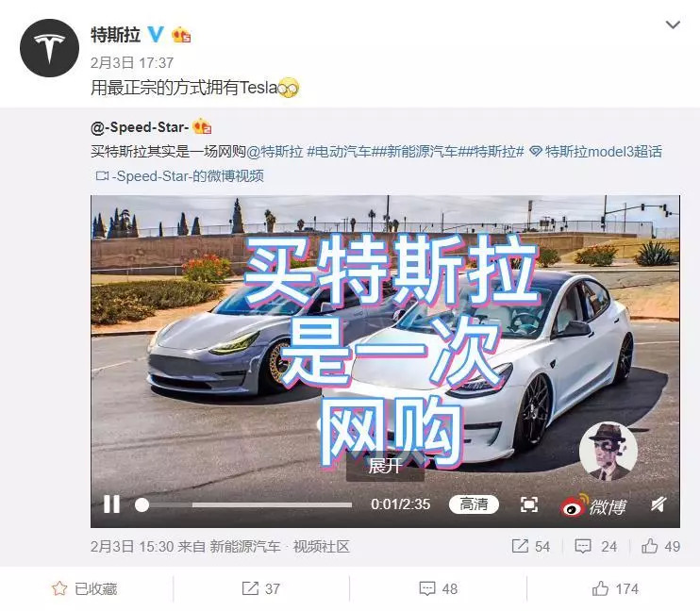This screenshot has width=700, height=611.
Task: Toggle the 已收藏 favorite star
Action: click(84, 588)
